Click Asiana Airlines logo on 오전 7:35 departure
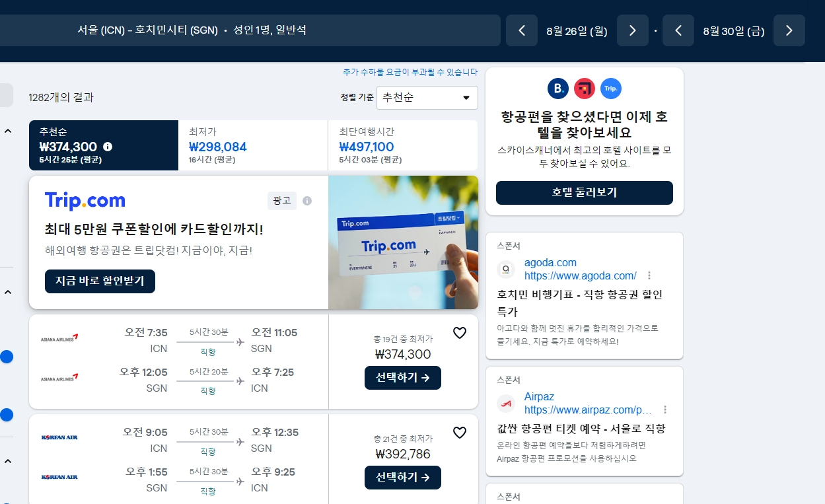825x504 pixels. coord(59,338)
